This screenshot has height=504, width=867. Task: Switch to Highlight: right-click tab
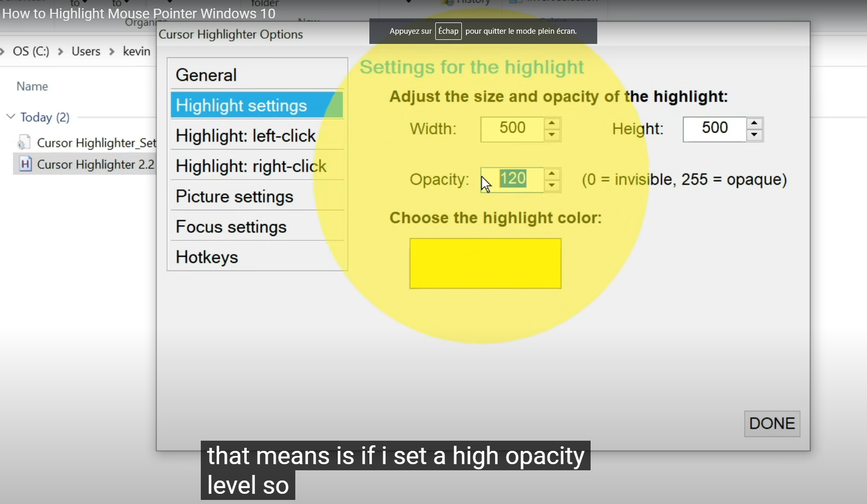(x=257, y=166)
